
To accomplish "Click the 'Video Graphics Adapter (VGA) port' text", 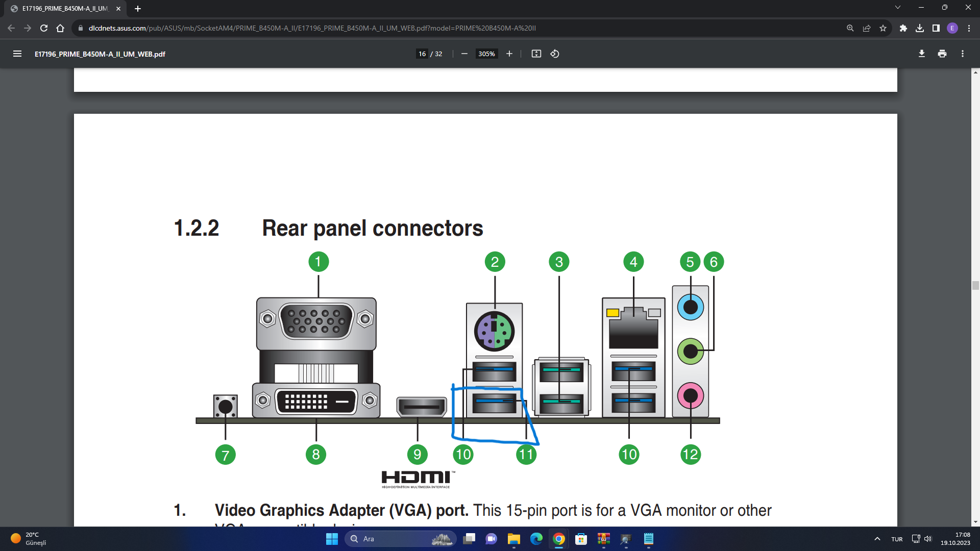I will click(341, 510).
